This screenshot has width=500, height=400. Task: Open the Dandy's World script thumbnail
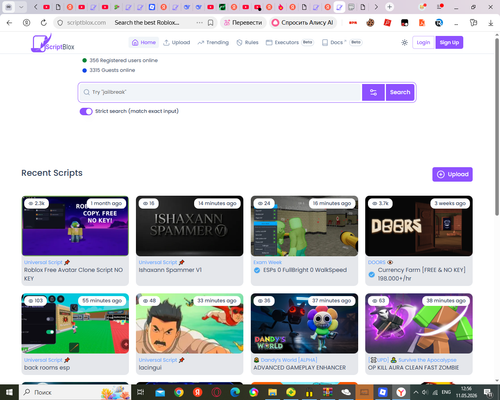304,323
